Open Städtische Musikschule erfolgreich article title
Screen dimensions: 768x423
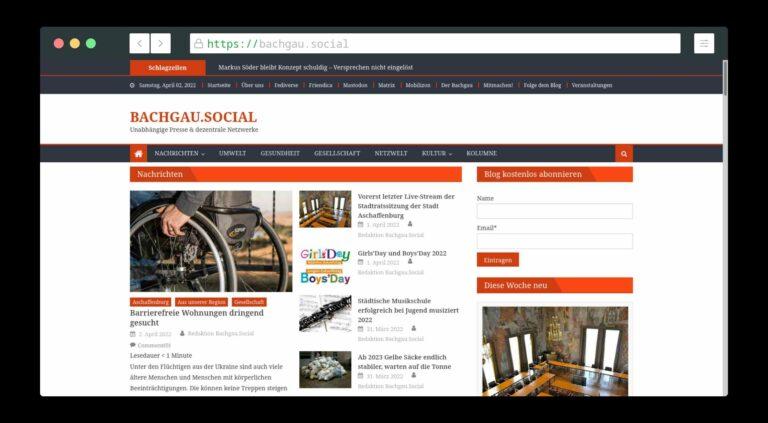click(x=408, y=310)
